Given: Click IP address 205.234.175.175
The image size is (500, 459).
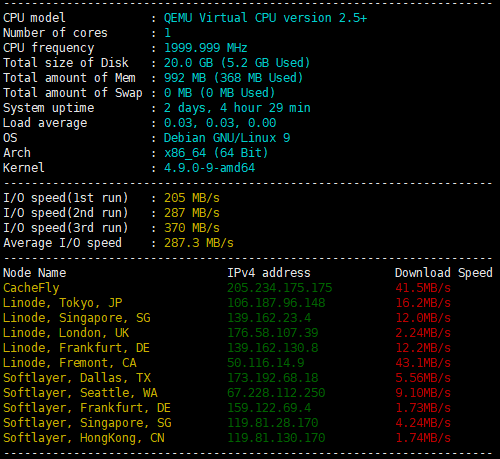Looking at the screenshot, I should [x=280, y=288].
